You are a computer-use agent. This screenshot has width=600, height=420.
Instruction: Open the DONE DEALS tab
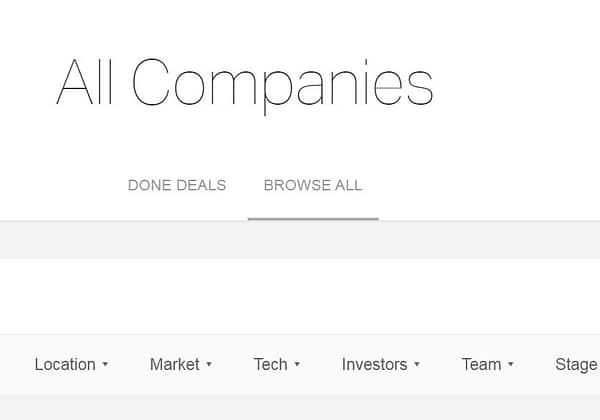click(x=177, y=185)
